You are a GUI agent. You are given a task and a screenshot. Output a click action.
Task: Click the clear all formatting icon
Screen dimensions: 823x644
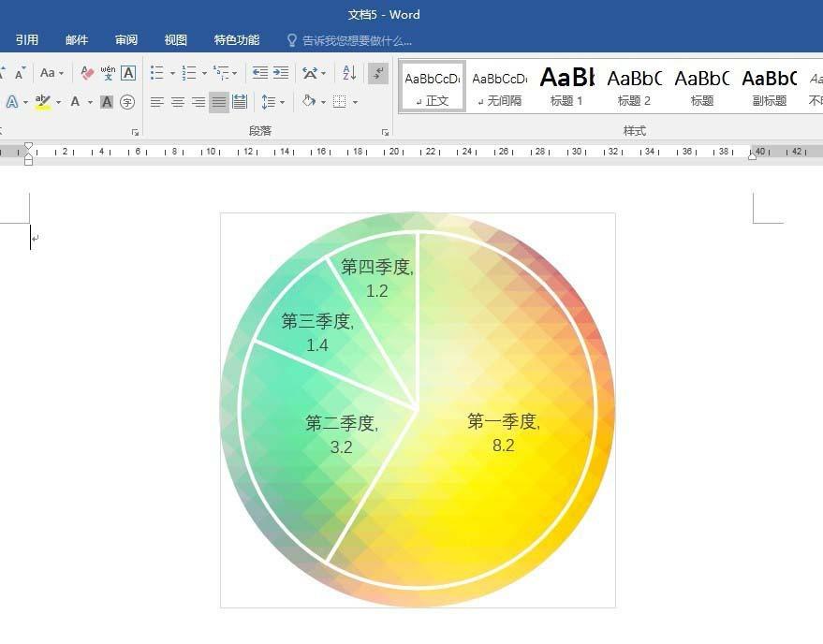[x=87, y=73]
